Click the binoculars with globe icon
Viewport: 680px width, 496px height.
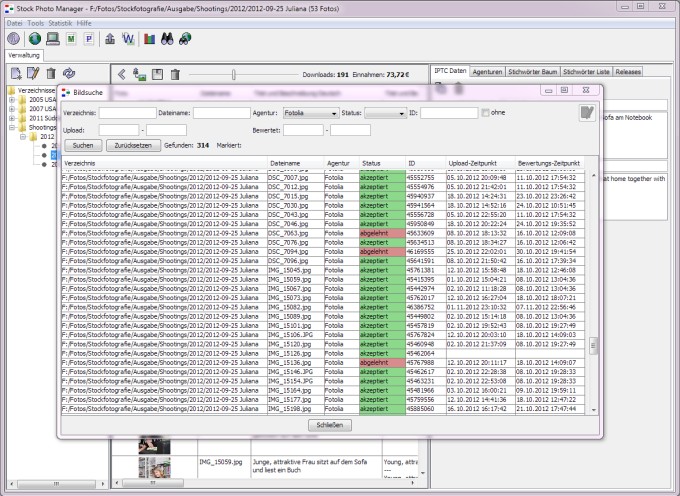(x=185, y=39)
